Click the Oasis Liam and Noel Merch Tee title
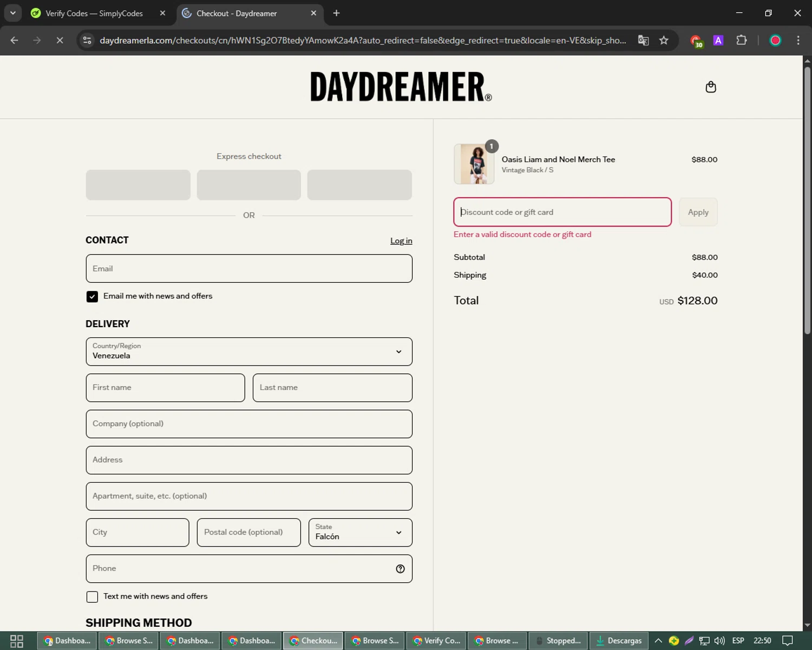The height and width of the screenshot is (650, 812). point(558,159)
